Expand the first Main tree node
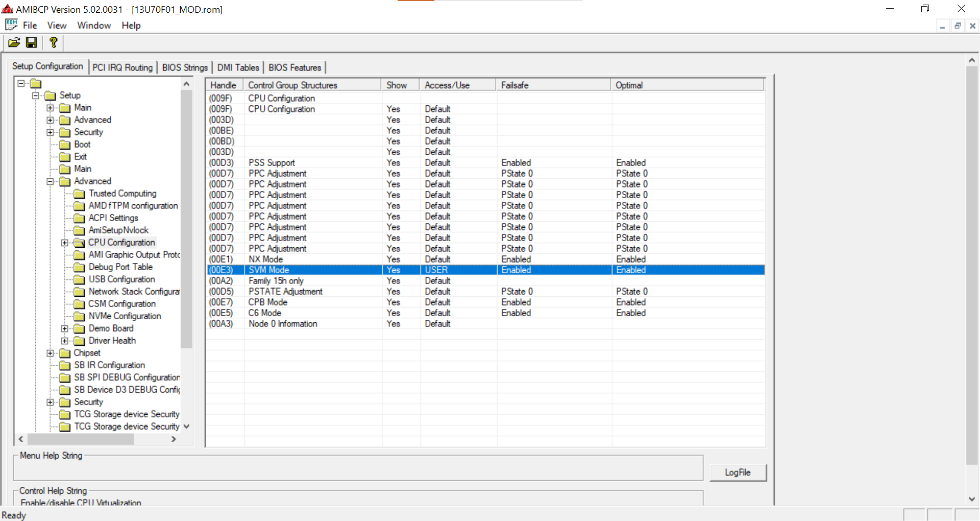 (50, 108)
